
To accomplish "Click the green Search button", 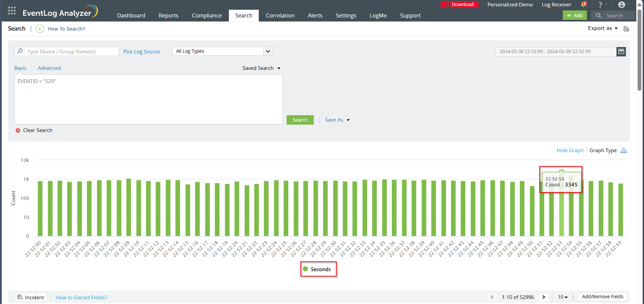I will click(300, 120).
